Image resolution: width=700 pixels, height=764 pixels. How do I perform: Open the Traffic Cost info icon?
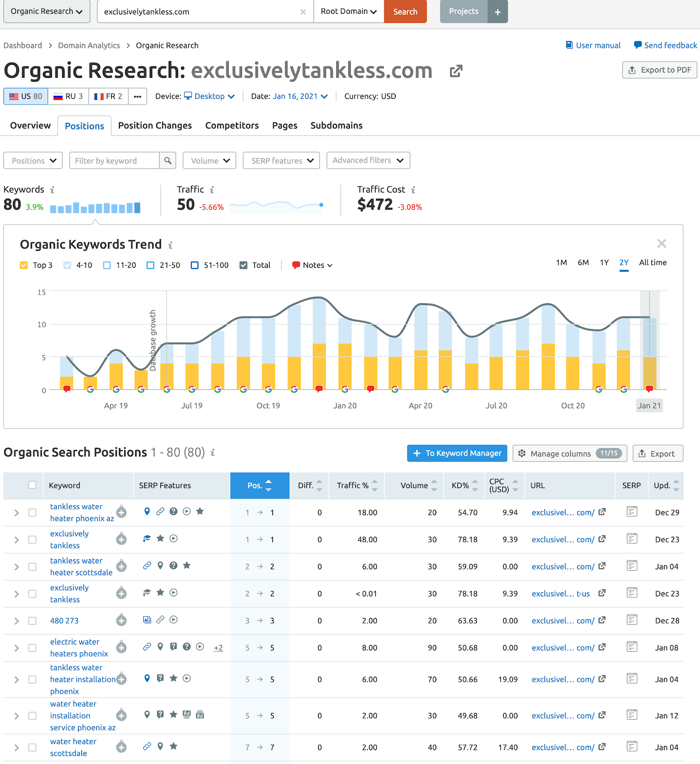click(x=413, y=190)
